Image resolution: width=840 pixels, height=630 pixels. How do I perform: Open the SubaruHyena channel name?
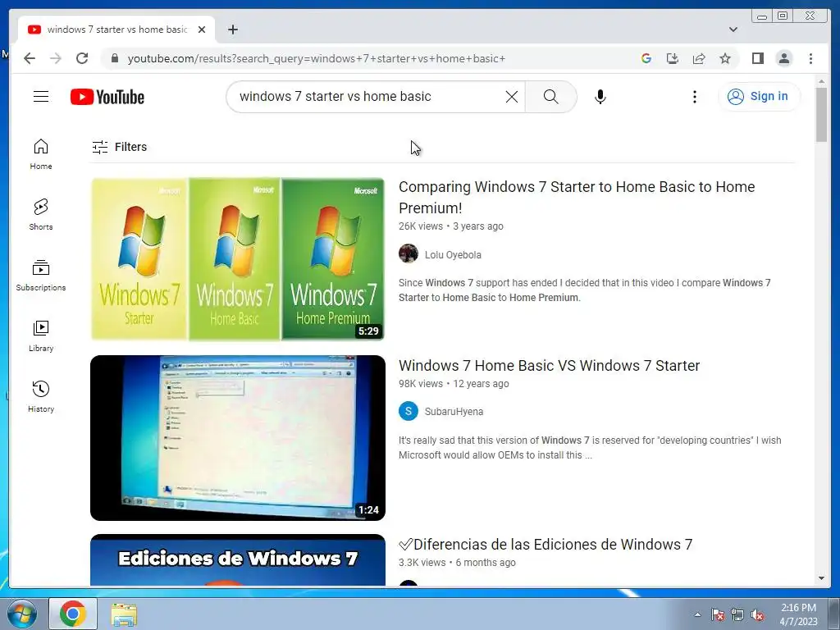[454, 412]
